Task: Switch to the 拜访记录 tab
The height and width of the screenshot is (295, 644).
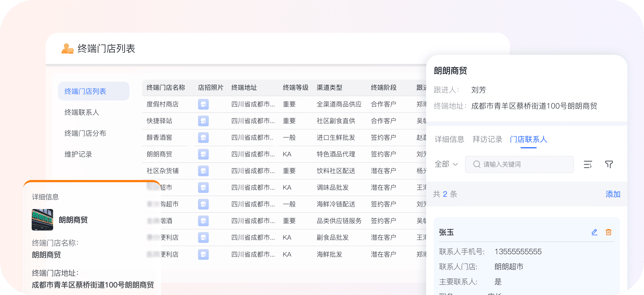Action: pyautogui.click(x=487, y=139)
